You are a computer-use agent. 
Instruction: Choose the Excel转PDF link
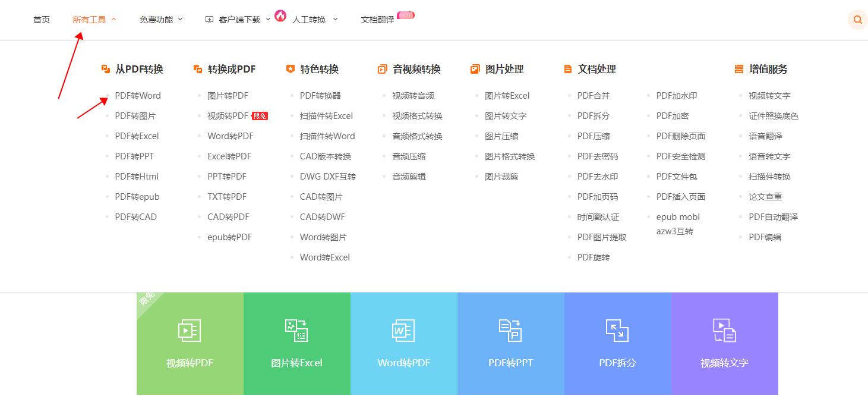click(229, 156)
